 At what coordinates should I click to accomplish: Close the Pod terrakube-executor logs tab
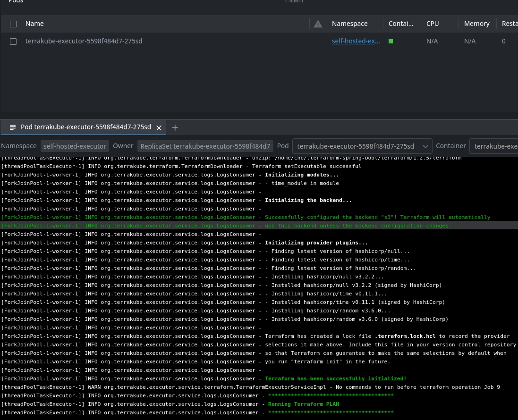coord(159,128)
